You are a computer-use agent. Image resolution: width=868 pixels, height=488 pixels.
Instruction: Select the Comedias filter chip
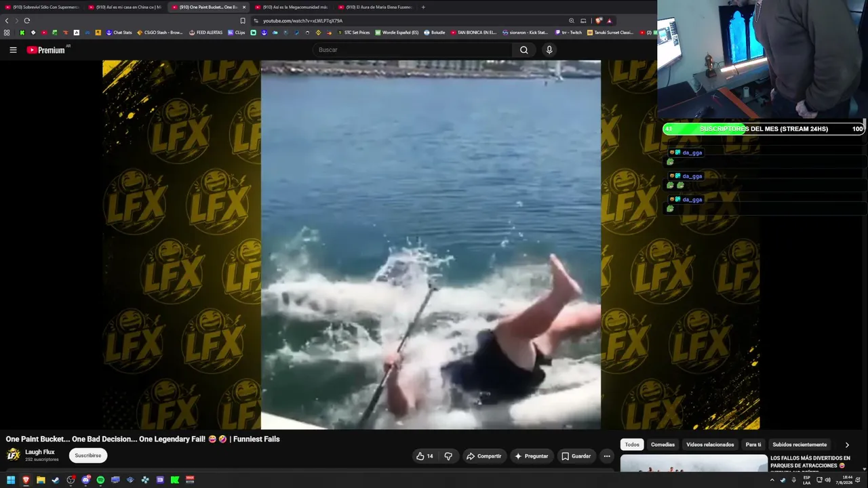[663, 445]
